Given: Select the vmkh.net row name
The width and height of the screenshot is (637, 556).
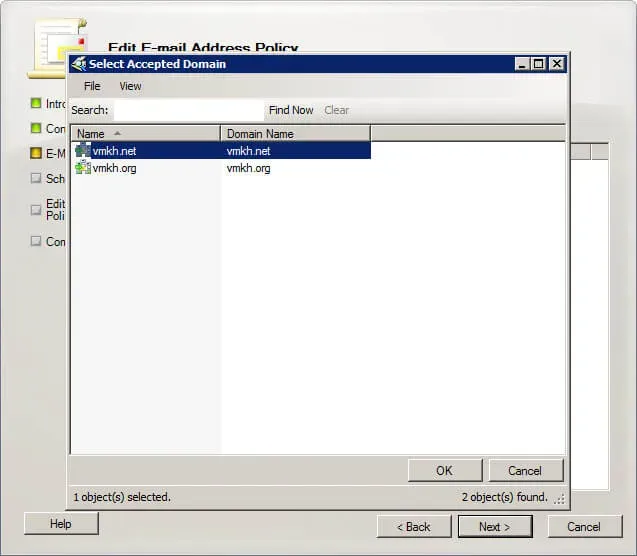Looking at the screenshot, I should (x=114, y=151).
